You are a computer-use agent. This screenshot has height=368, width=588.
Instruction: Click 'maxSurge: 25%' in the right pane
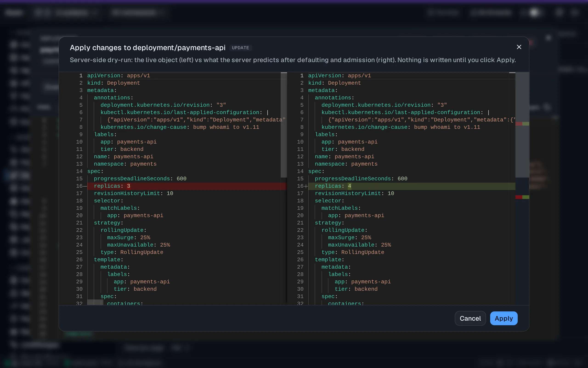tap(349, 238)
